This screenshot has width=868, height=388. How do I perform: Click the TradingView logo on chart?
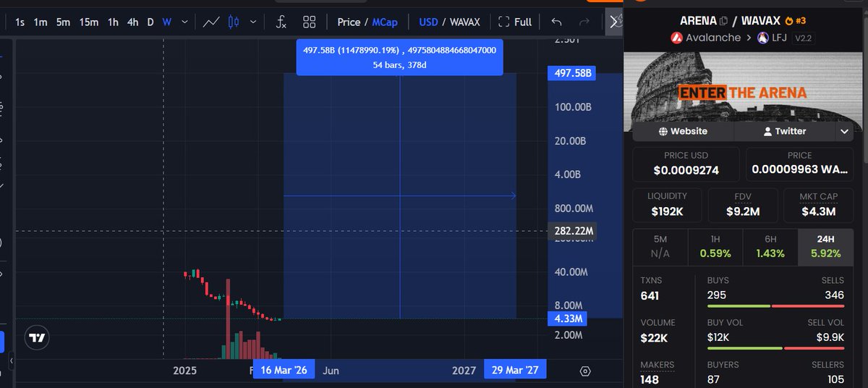tap(36, 337)
